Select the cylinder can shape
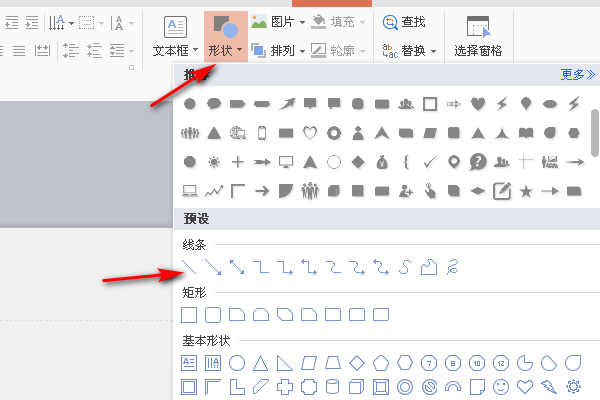 [332, 387]
